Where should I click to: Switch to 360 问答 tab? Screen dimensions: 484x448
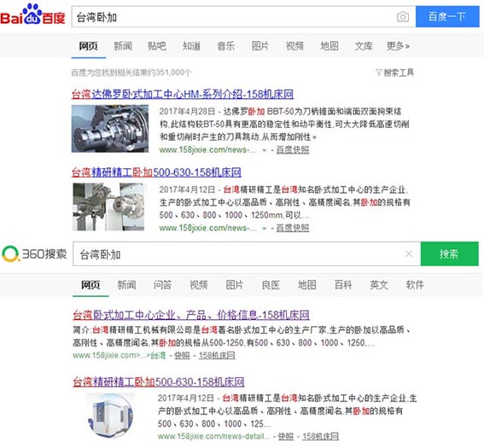point(162,285)
